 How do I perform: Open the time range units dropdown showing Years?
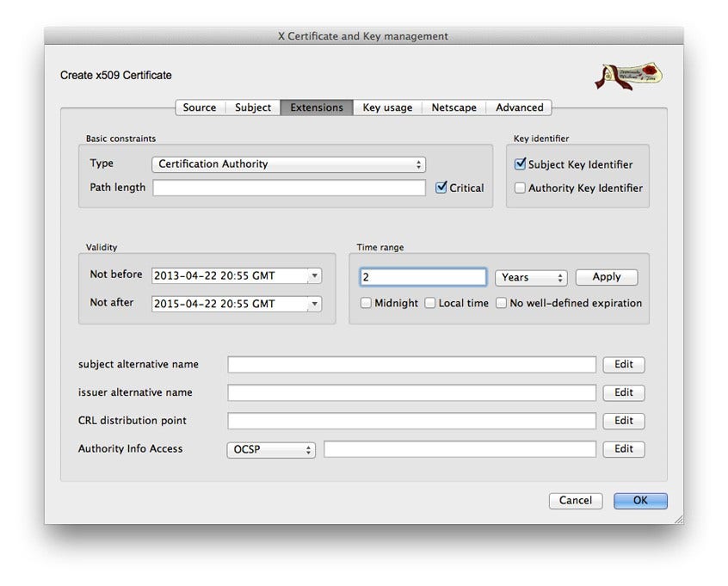coord(531,277)
